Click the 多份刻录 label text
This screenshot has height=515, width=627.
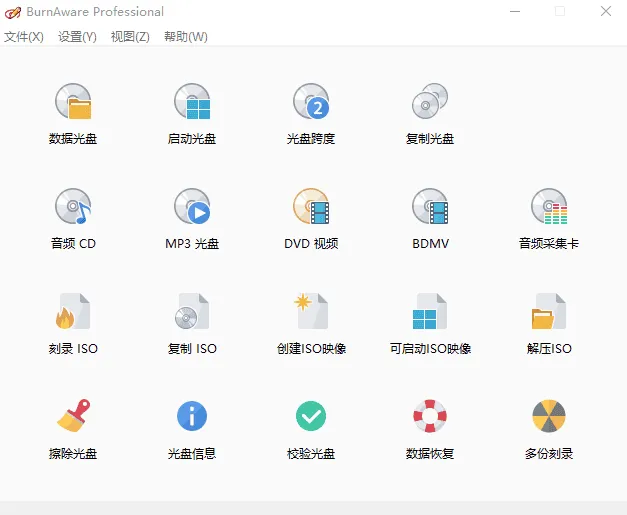(549, 454)
